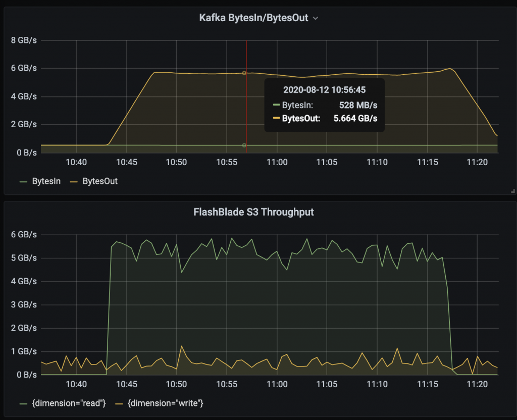The width and height of the screenshot is (517, 420).
Task: Click the 11:05 time label in the FlashBlade panel
Action: point(327,384)
